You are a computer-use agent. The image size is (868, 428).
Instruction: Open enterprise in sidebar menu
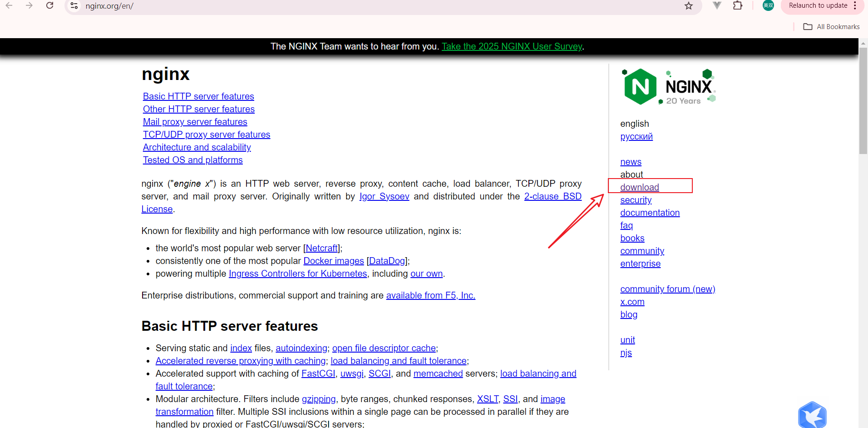(641, 264)
